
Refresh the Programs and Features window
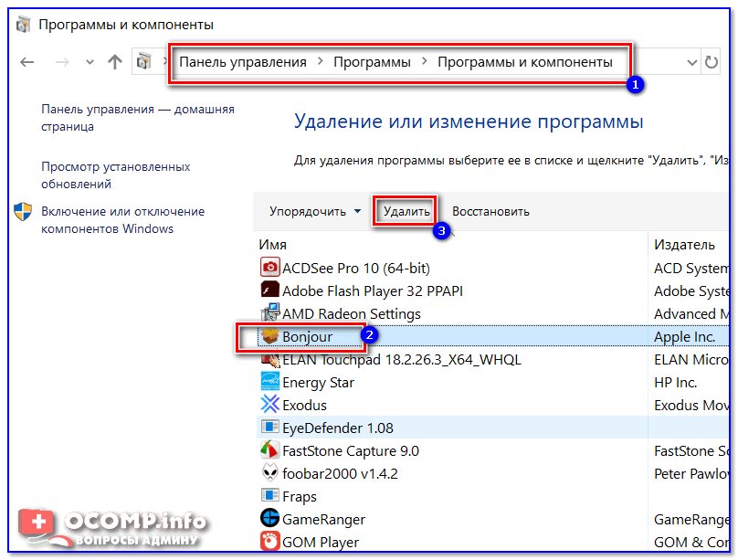[711, 61]
